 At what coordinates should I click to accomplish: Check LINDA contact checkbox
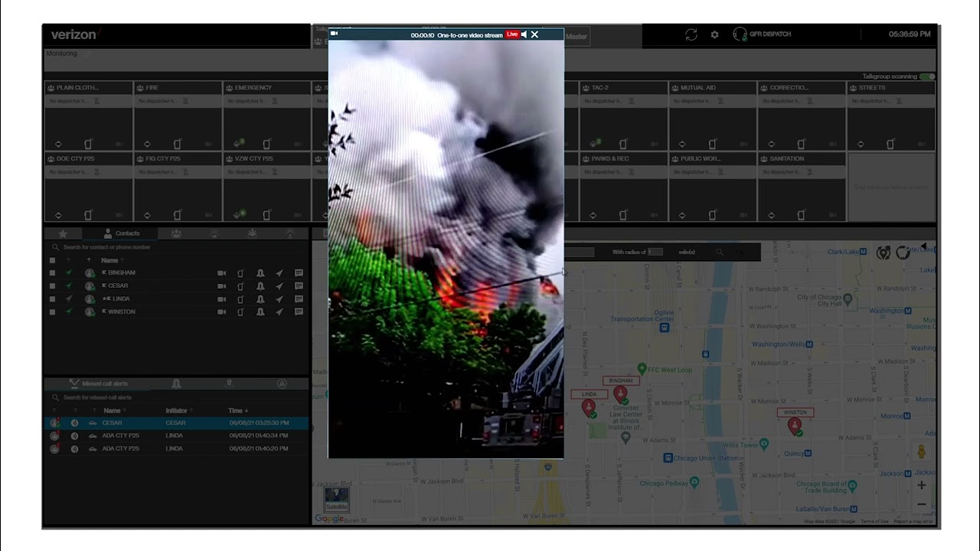pyautogui.click(x=52, y=299)
